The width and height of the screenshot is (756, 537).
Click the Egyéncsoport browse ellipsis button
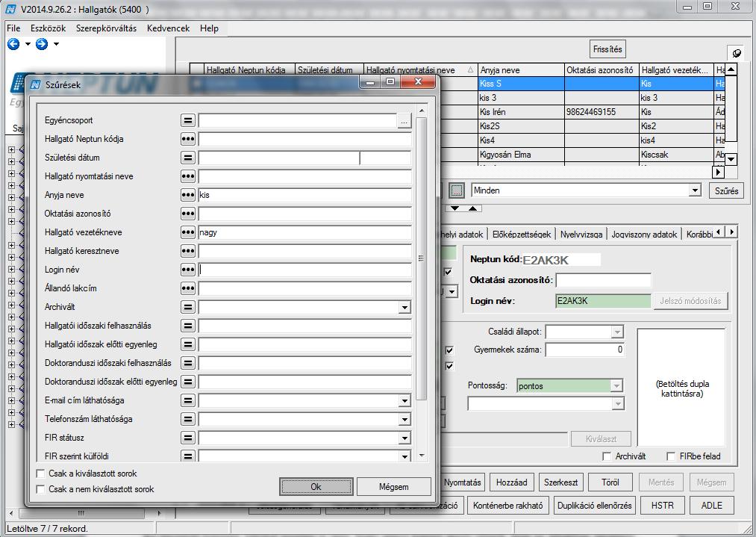tap(404, 121)
